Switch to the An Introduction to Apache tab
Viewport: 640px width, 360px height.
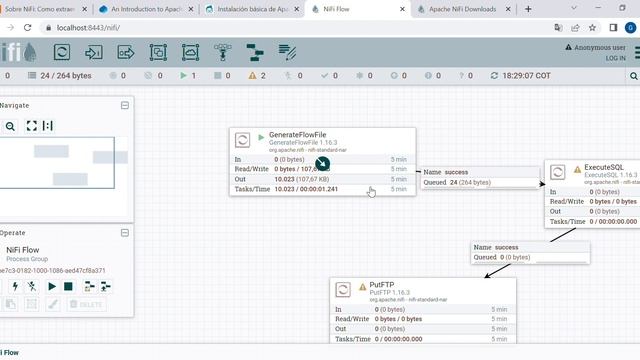[146, 9]
